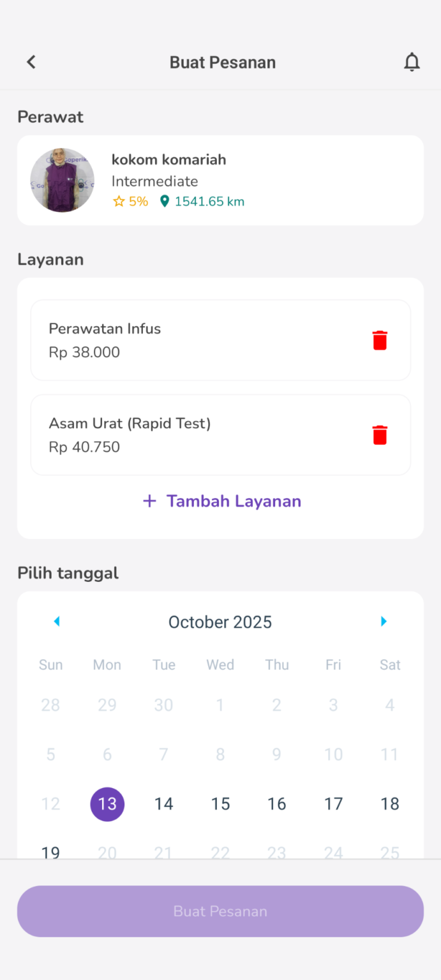441x980 pixels.
Task: Pick October 16 in calendar
Action: pyautogui.click(x=276, y=804)
